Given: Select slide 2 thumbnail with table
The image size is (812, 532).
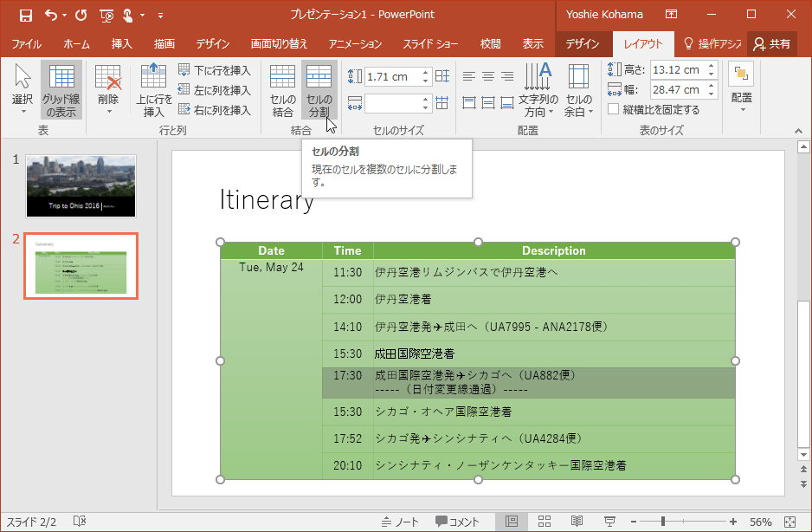Looking at the screenshot, I should 81,266.
